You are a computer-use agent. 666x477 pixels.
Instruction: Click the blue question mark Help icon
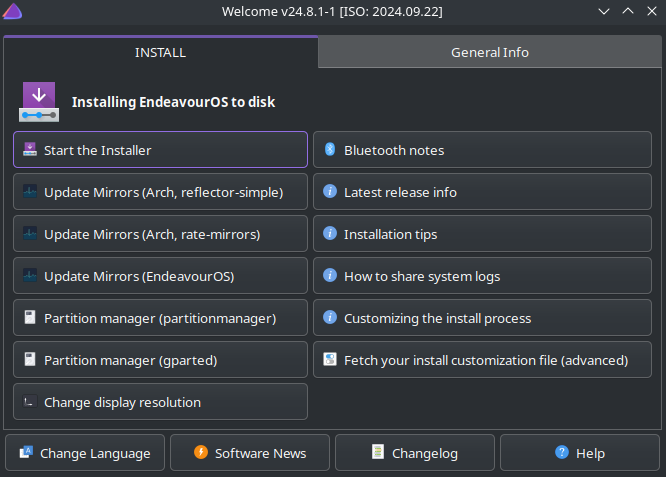562,453
